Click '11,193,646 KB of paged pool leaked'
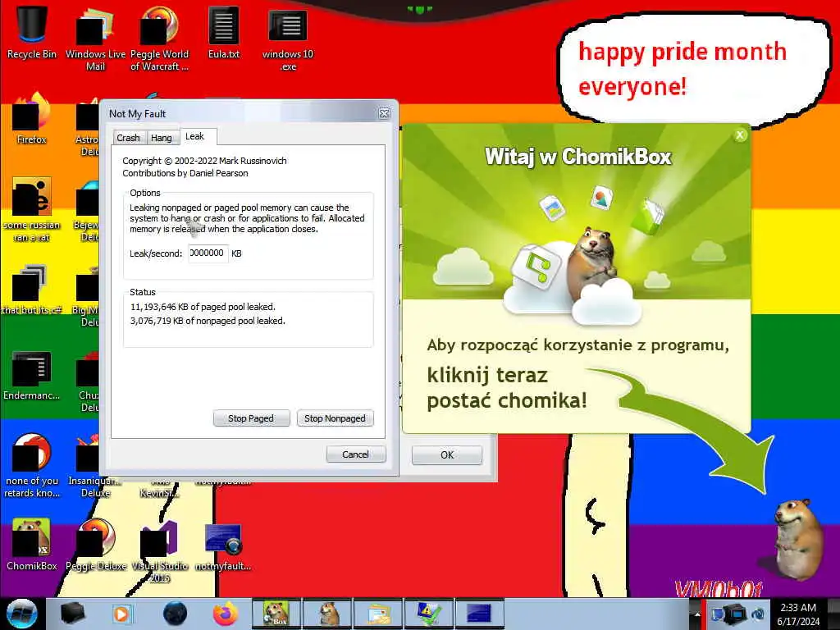The image size is (840, 630). pos(203,307)
